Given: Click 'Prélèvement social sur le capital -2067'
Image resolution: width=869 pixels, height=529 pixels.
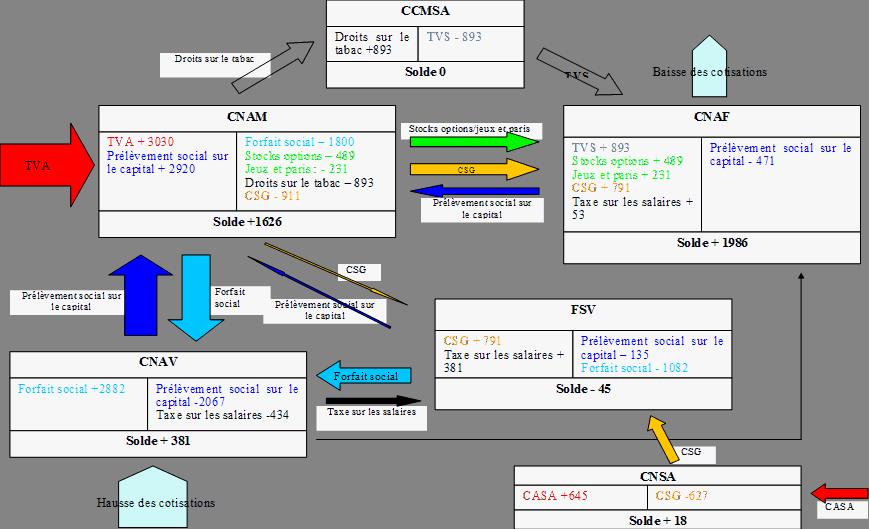Looking at the screenshot, I should [x=227, y=396].
